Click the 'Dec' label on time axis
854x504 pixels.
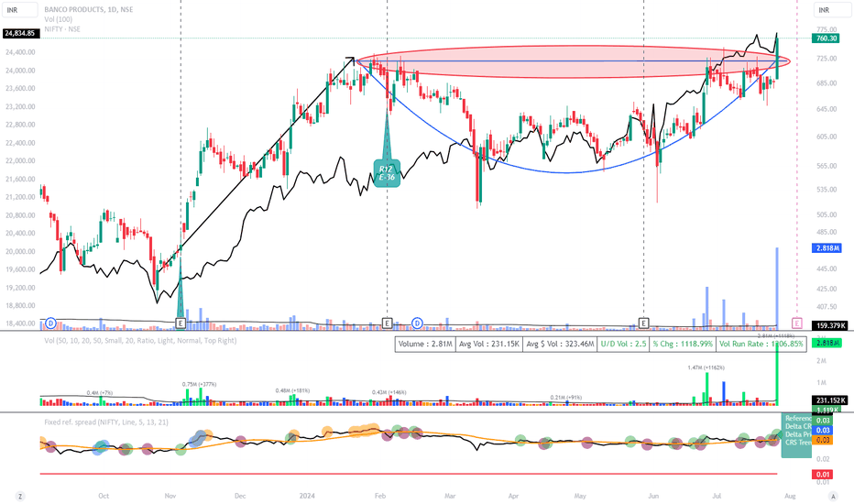click(240, 496)
